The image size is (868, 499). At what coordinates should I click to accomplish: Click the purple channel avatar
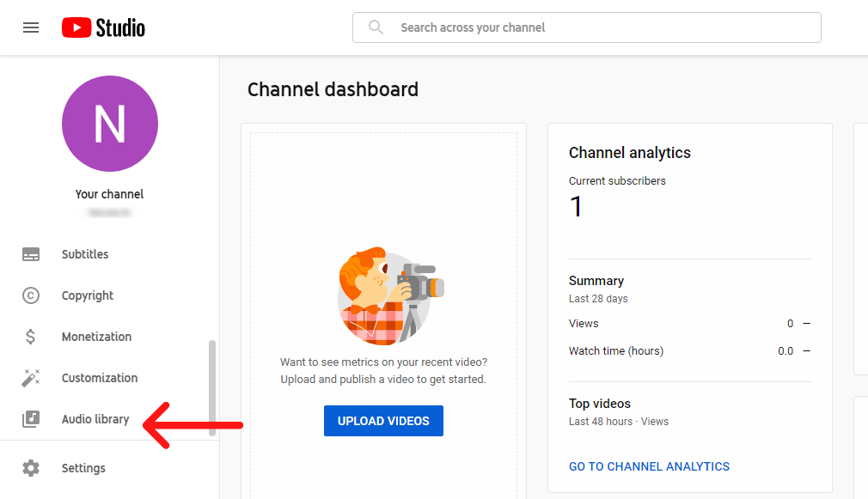(x=109, y=124)
